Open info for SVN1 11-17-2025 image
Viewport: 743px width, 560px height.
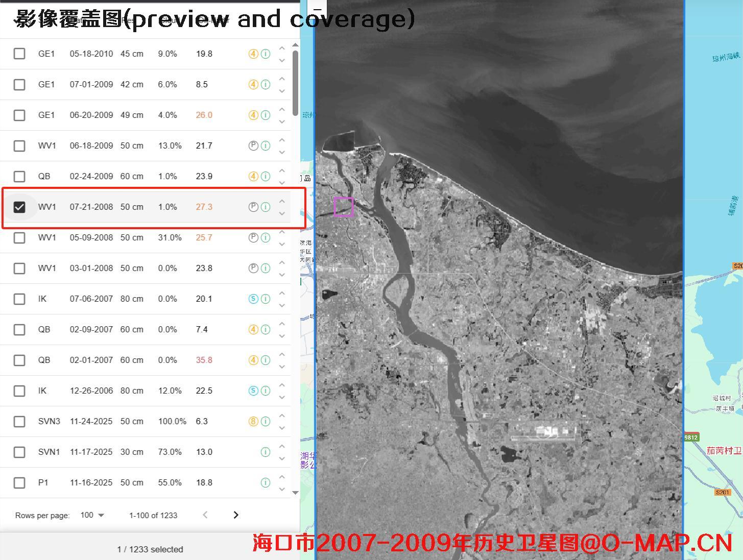pos(266,452)
